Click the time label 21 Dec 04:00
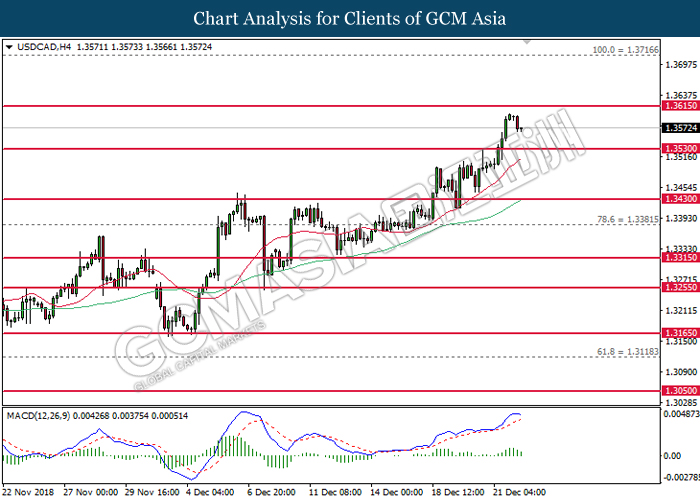Screen dimensions: 700x500 (519, 492)
